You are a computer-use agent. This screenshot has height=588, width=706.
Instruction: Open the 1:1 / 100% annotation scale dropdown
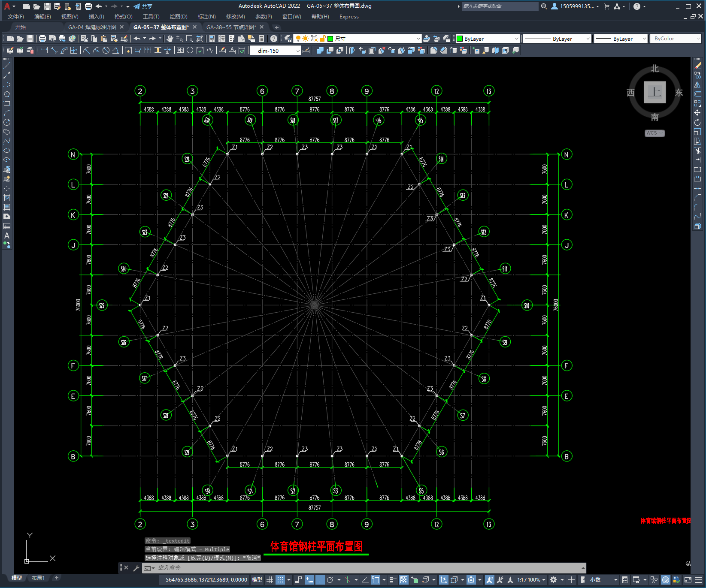point(531,580)
